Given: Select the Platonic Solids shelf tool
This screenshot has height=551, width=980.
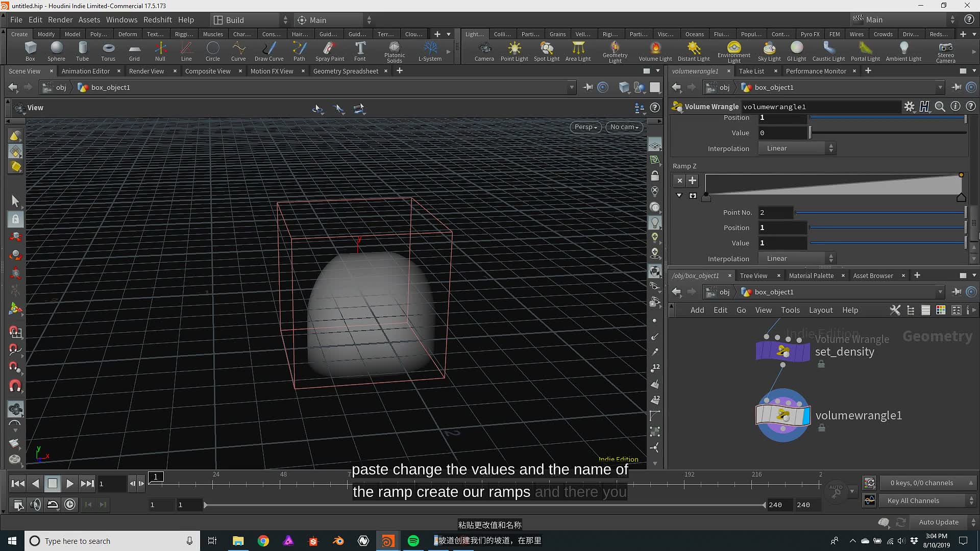Looking at the screenshot, I should tap(395, 52).
